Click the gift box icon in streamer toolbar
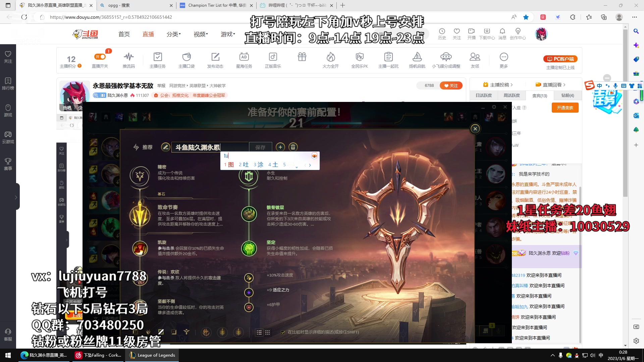 coord(302,57)
